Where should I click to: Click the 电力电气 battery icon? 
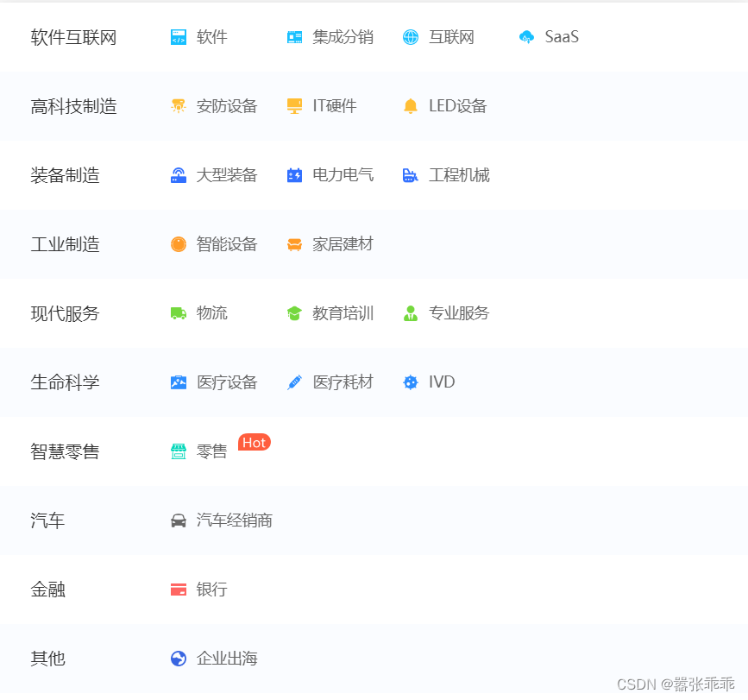click(x=294, y=175)
